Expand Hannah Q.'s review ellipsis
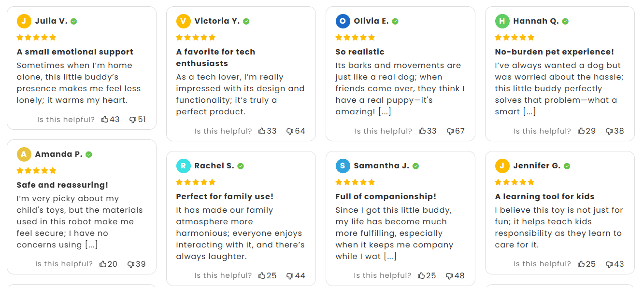The image size is (644, 287). (x=530, y=112)
